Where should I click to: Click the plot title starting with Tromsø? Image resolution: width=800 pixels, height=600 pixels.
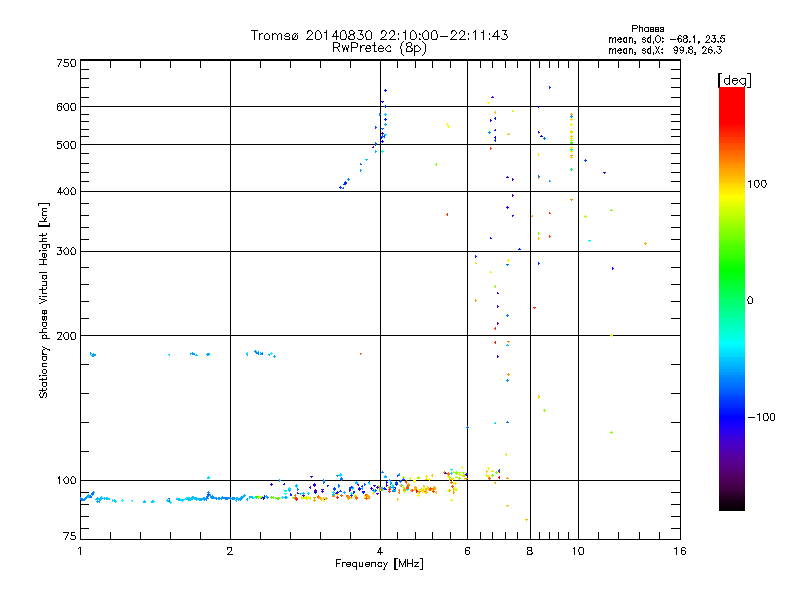pyautogui.click(x=379, y=35)
